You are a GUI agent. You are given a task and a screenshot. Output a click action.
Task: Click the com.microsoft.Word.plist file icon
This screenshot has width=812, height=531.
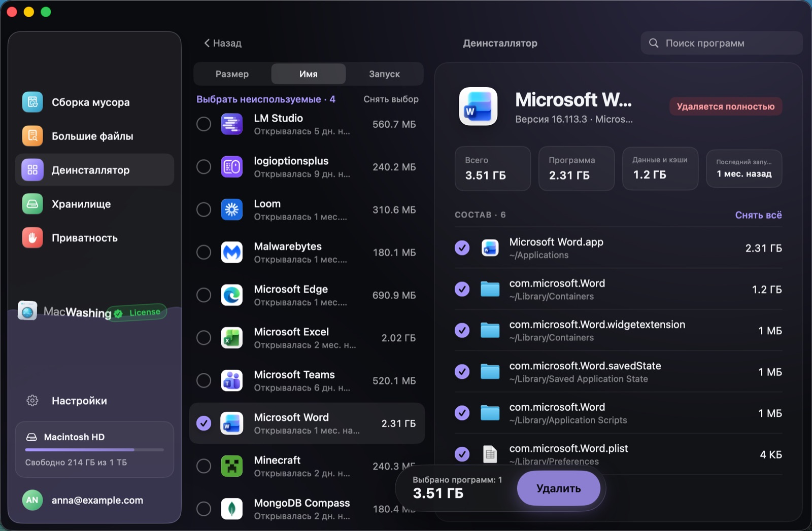coord(490,454)
